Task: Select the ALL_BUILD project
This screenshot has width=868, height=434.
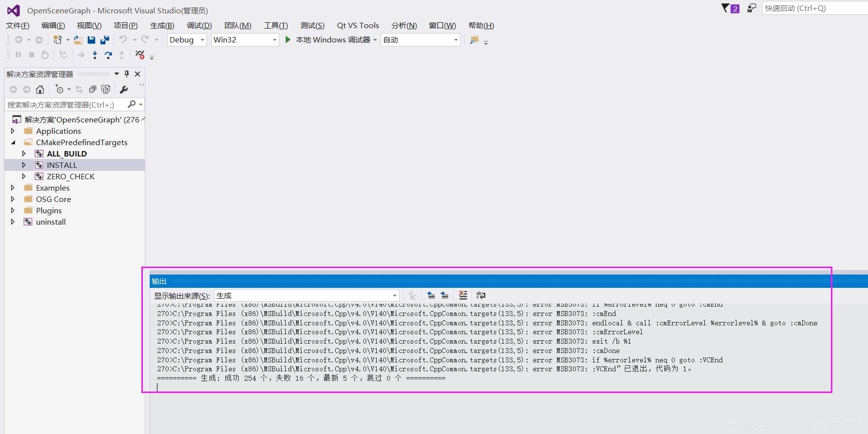Action: 67,154
